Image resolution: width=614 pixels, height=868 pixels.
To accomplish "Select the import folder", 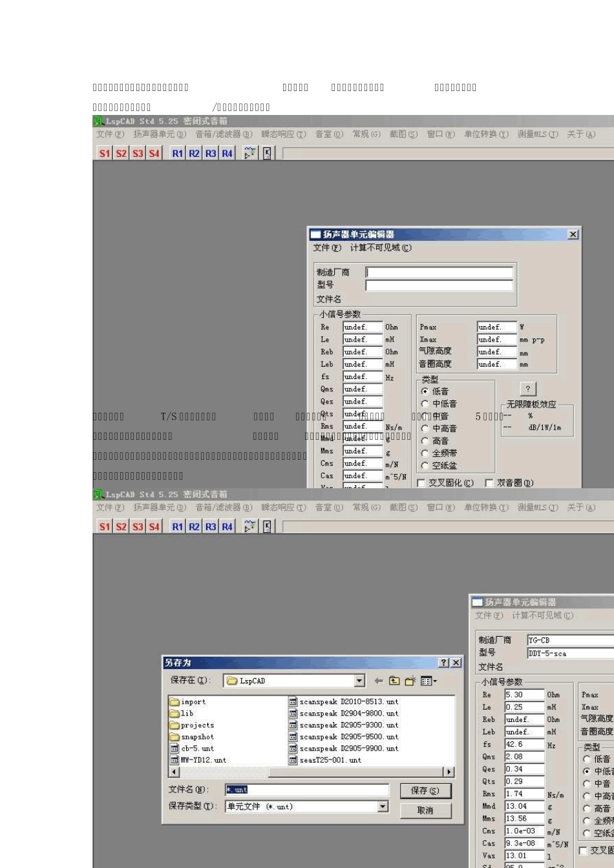I will click(x=187, y=702).
